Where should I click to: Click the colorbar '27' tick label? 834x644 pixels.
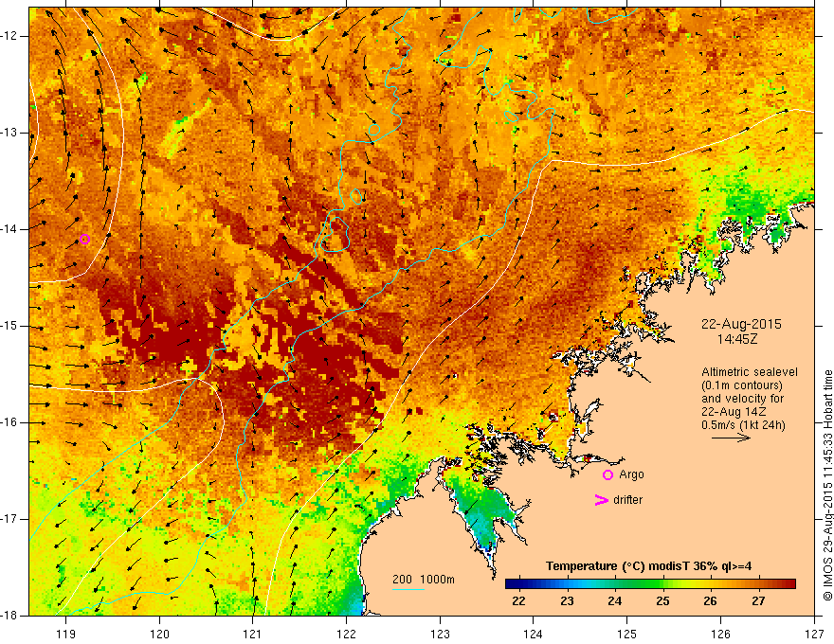click(x=758, y=601)
